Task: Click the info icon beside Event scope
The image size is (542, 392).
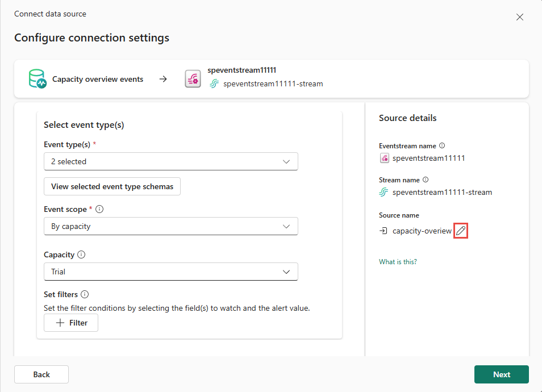Action: click(x=100, y=209)
